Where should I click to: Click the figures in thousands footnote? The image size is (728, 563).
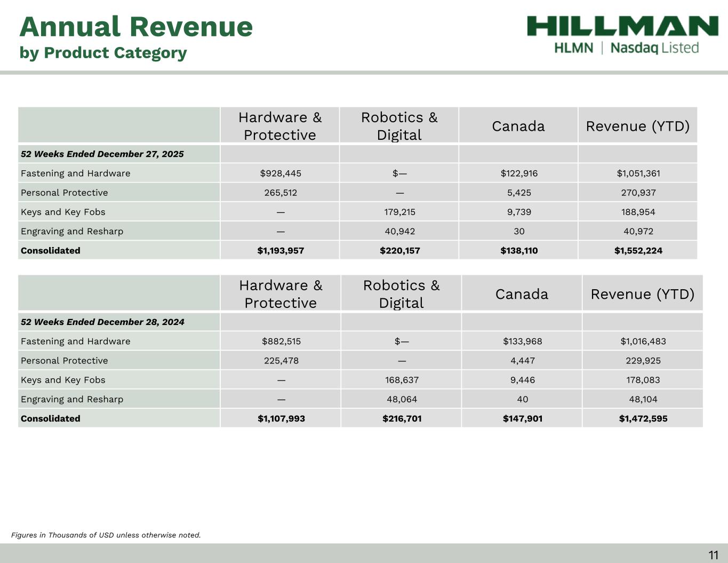tap(106, 535)
